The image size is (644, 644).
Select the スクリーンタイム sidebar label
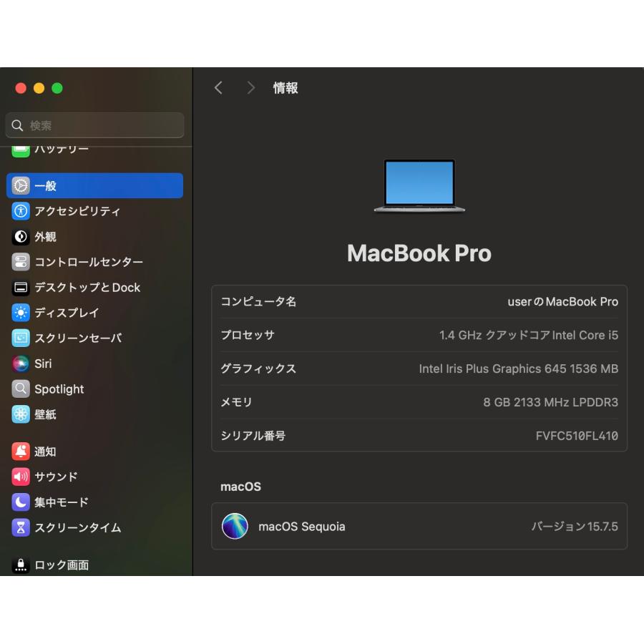click(x=78, y=528)
